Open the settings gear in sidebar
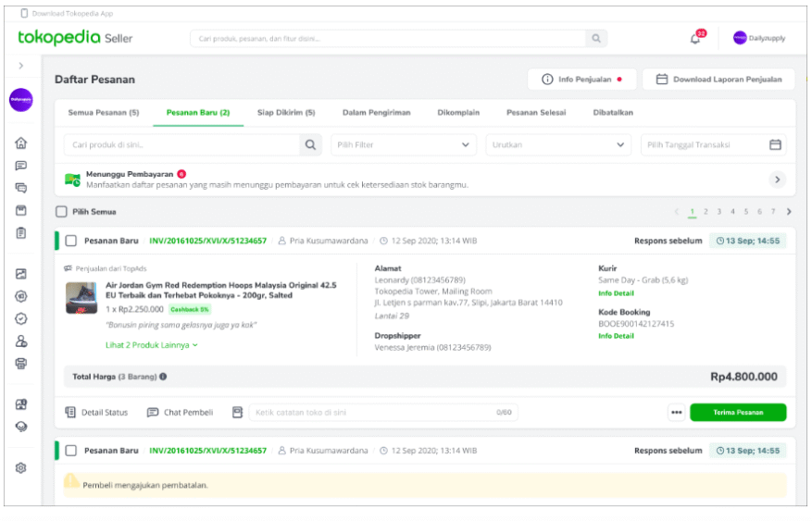Viewport: 812px width, 521px height. click(x=20, y=468)
